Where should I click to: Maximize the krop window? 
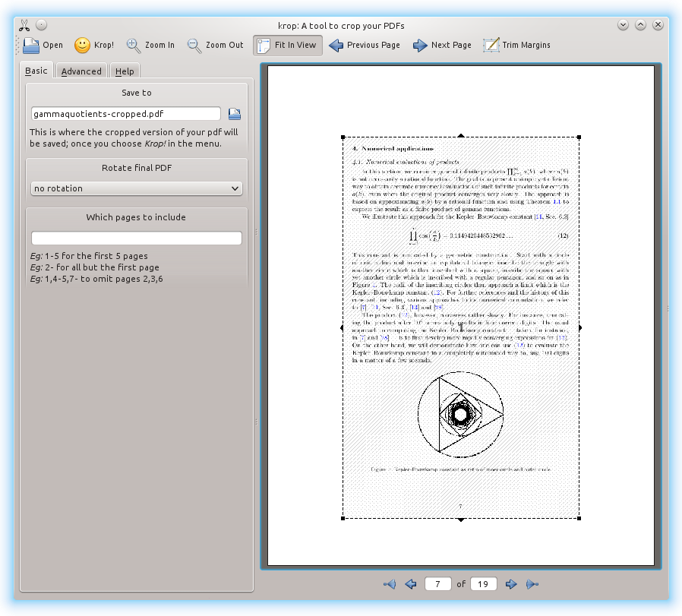pos(640,25)
